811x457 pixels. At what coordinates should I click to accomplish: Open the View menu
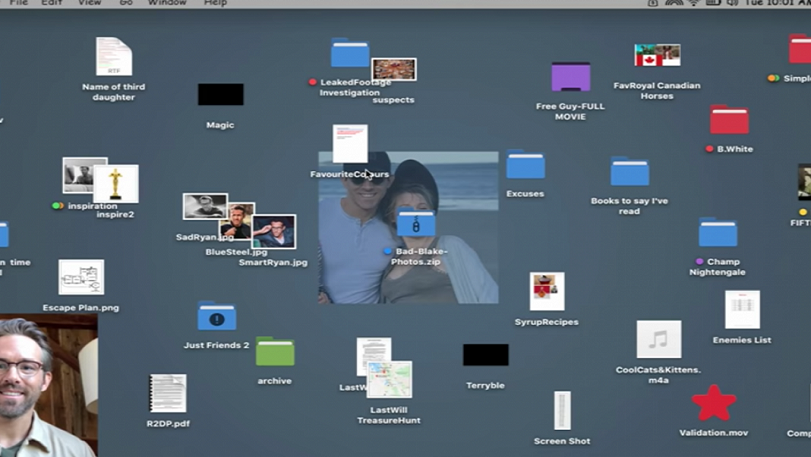pyautogui.click(x=89, y=3)
